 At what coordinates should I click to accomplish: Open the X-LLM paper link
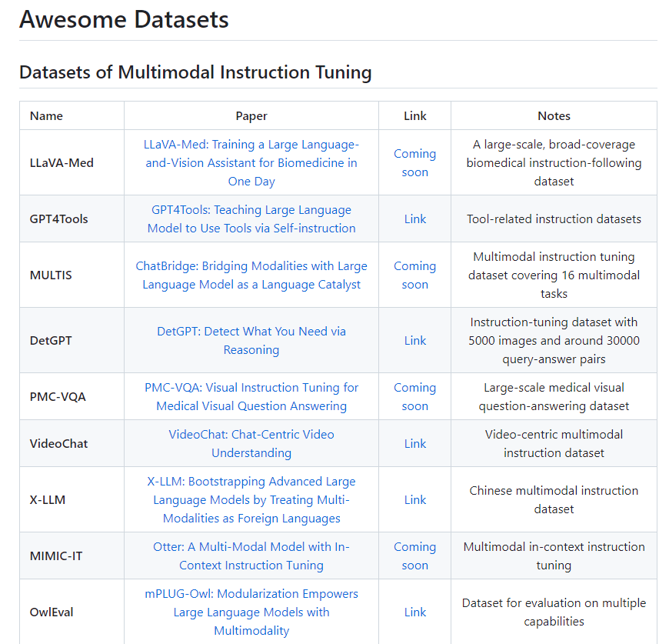coord(251,500)
